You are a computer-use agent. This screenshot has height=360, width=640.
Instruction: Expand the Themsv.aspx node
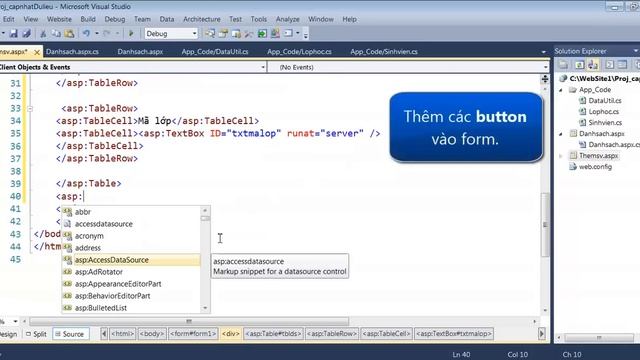561,156
